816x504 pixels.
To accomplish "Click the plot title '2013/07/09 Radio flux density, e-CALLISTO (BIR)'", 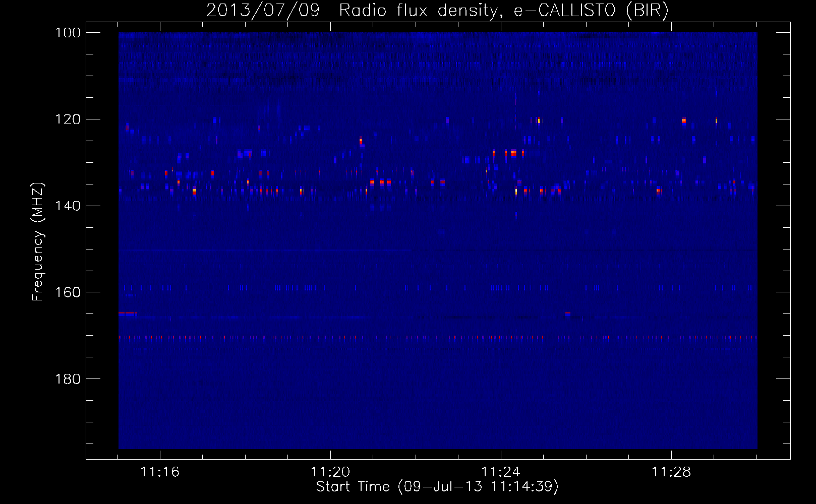I will coord(437,10).
